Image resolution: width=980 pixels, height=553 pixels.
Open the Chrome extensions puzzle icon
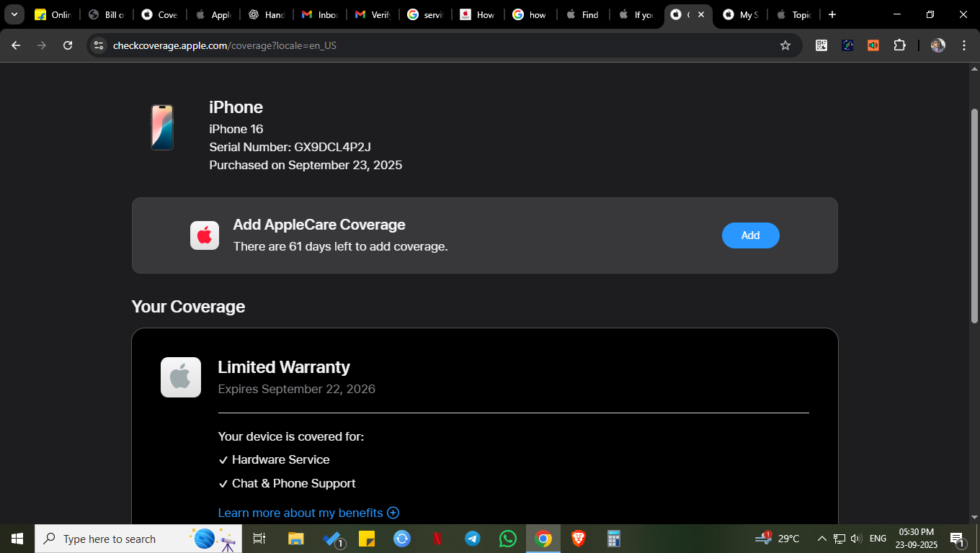pyautogui.click(x=899, y=45)
